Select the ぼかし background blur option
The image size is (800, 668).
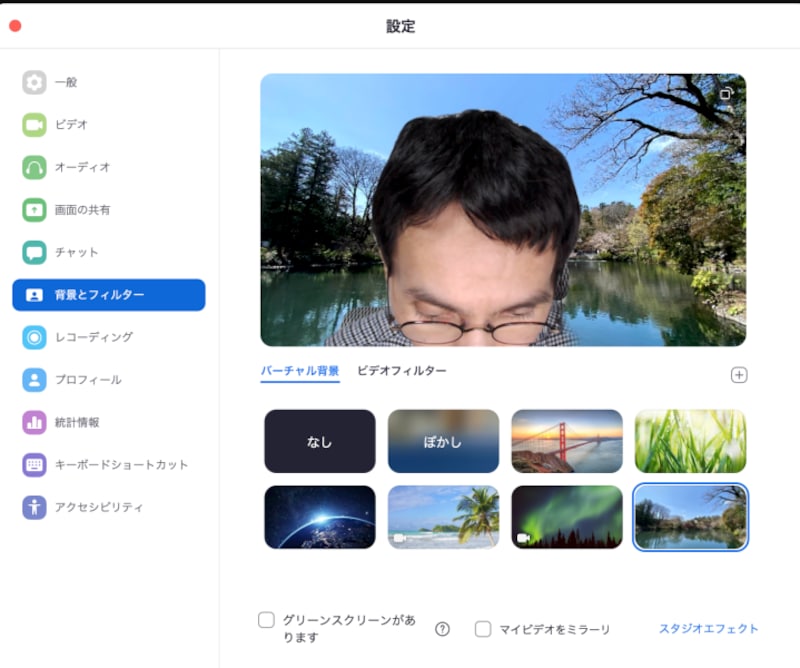tap(443, 441)
